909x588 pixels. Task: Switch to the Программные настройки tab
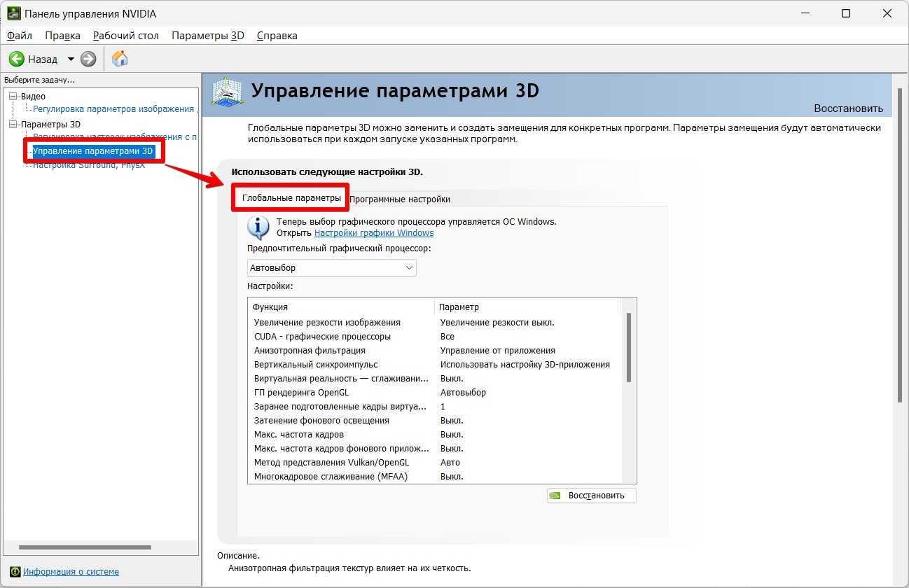[400, 199]
